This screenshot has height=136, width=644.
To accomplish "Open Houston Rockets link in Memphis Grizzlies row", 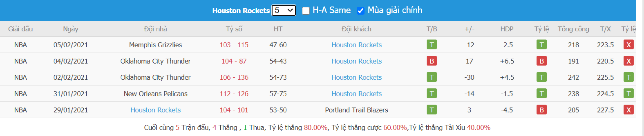I will tap(357, 45).
